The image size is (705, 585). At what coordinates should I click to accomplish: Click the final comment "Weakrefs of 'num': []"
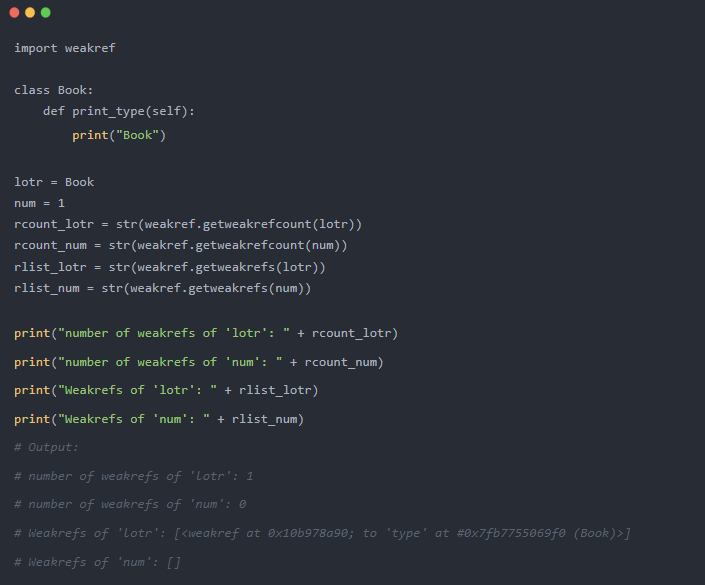pyautogui.click(x=97, y=562)
